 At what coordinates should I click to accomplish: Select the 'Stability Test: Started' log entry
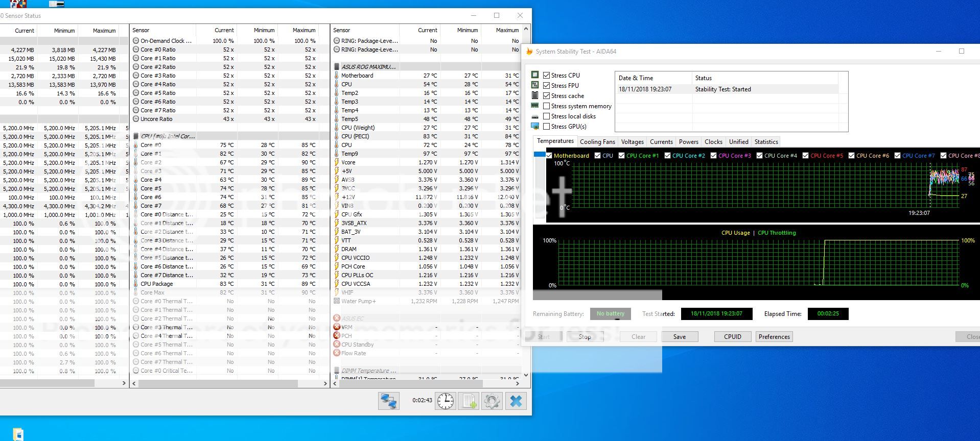pyautogui.click(x=727, y=89)
